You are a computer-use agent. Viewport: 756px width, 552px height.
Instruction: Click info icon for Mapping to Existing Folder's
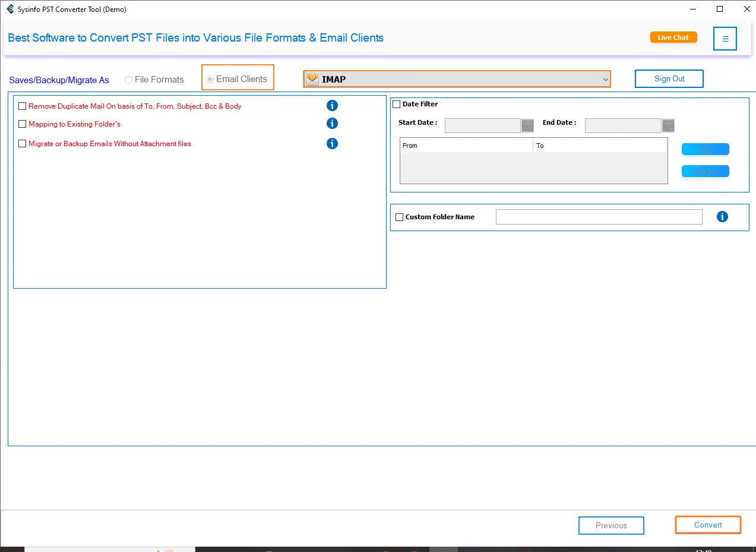click(x=332, y=124)
